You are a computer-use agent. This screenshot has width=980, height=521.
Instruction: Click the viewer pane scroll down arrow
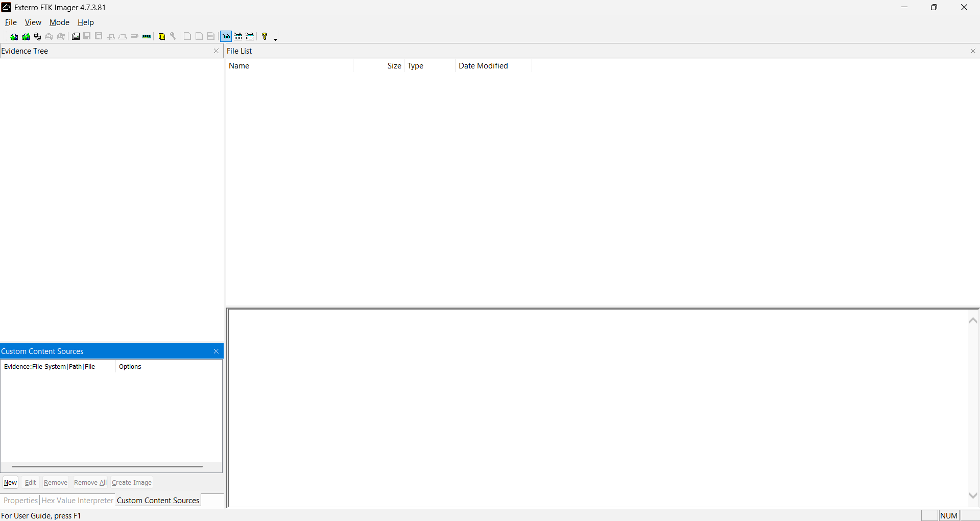click(x=973, y=495)
